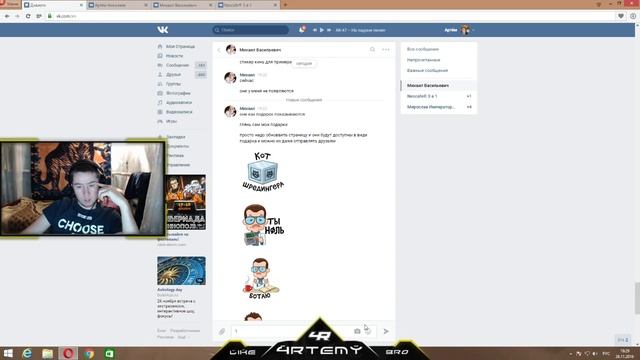Open a new browser tab with plus
Viewport: 640px width, 360px height.
pyautogui.click(x=285, y=5)
